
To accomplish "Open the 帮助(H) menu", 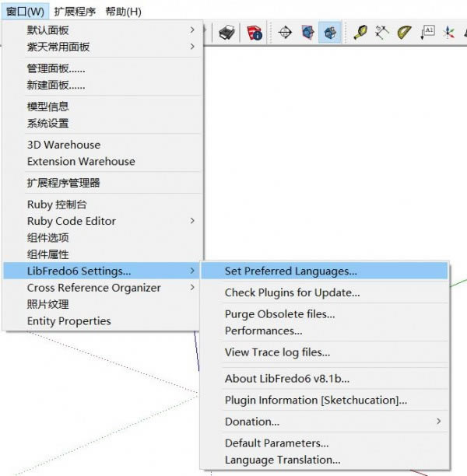I will point(123,12).
